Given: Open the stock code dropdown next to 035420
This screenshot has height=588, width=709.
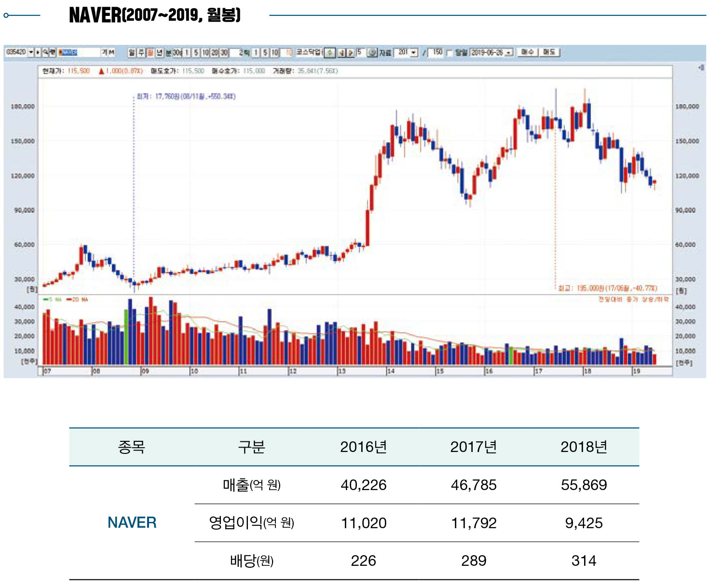Looking at the screenshot, I should (x=31, y=52).
